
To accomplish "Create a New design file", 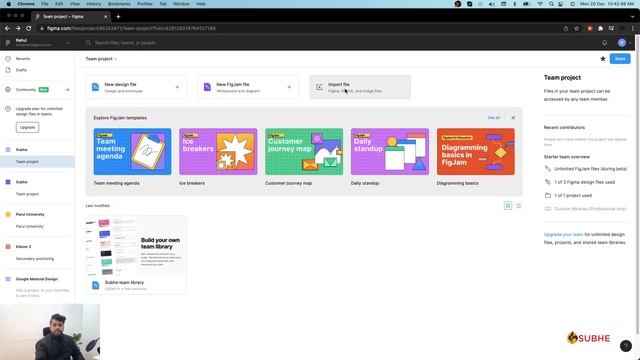I will click(x=136, y=87).
